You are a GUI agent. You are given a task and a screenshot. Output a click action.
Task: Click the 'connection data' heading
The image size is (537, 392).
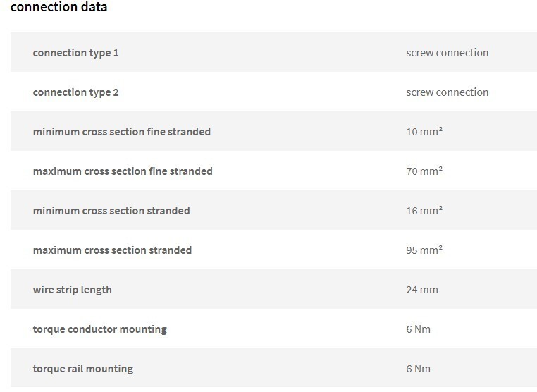pos(59,7)
